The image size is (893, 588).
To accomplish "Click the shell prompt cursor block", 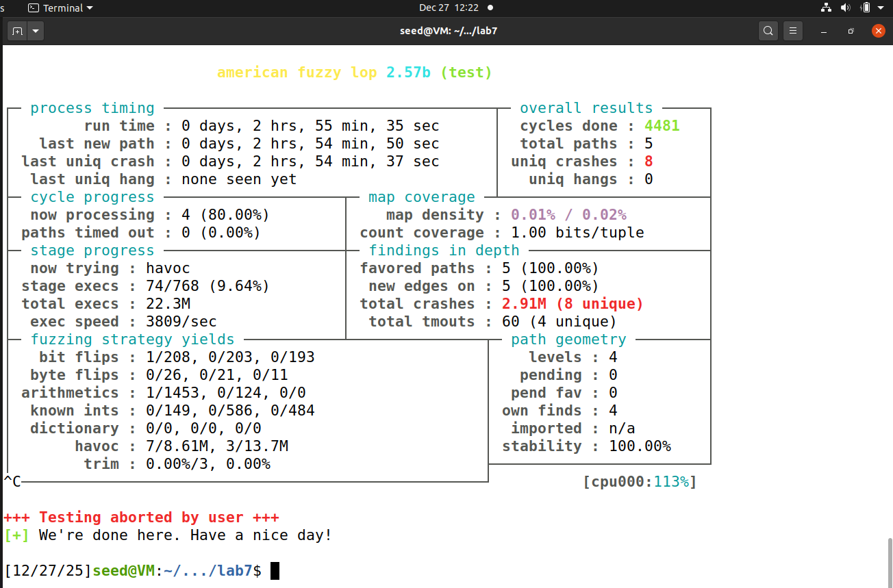I will point(275,571).
